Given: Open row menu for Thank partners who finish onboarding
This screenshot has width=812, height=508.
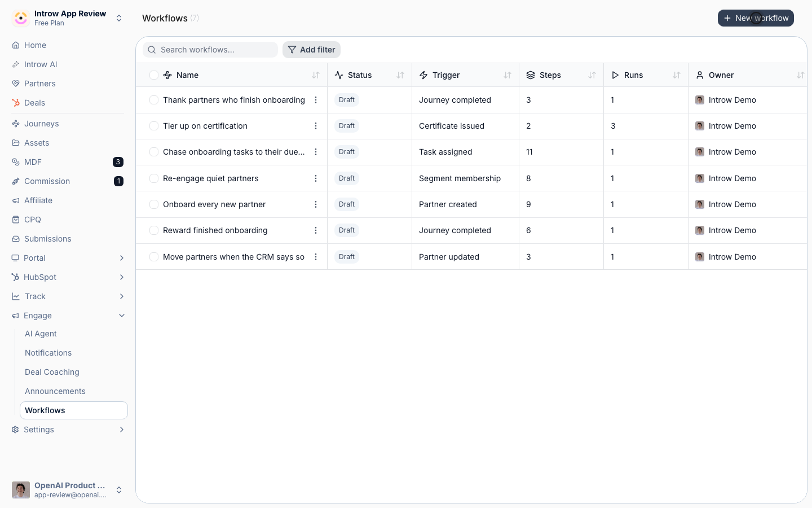Looking at the screenshot, I should click(316, 100).
